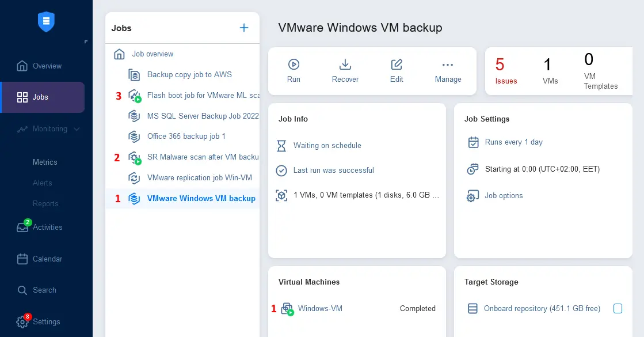The image size is (644, 337).
Task: Select Flash boot job for VMware
Action: [203, 96]
